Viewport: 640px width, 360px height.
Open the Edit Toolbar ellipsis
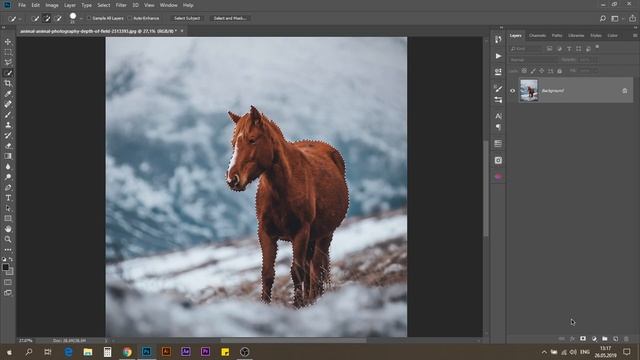pos(8,249)
